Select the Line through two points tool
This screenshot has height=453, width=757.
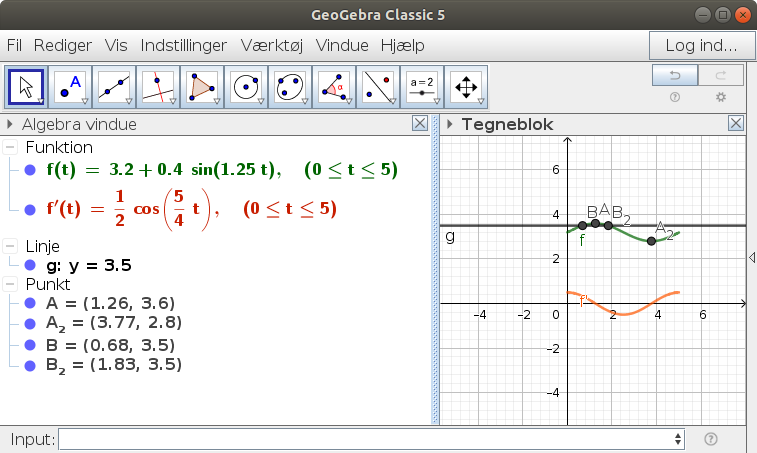[114, 87]
